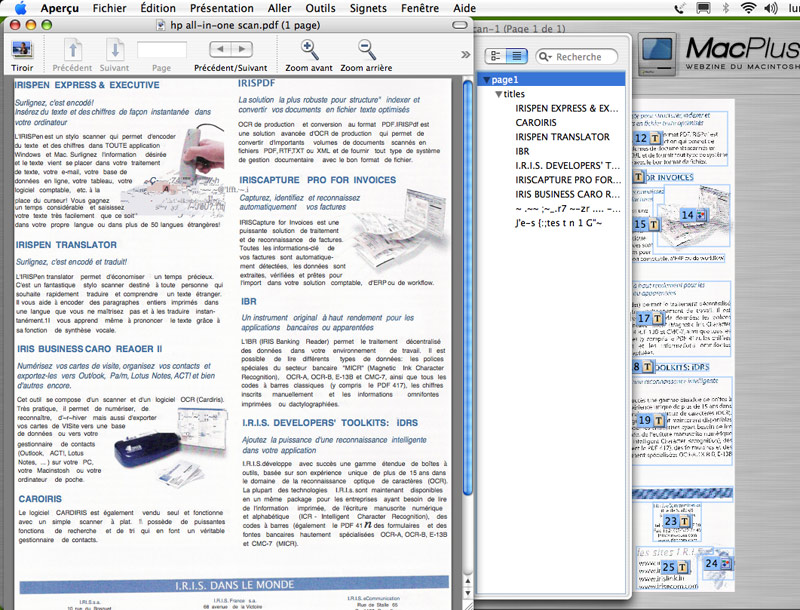Click the document scrollbar up arrow
Viewport: 800px width, 610px height.
click(467, 580)
